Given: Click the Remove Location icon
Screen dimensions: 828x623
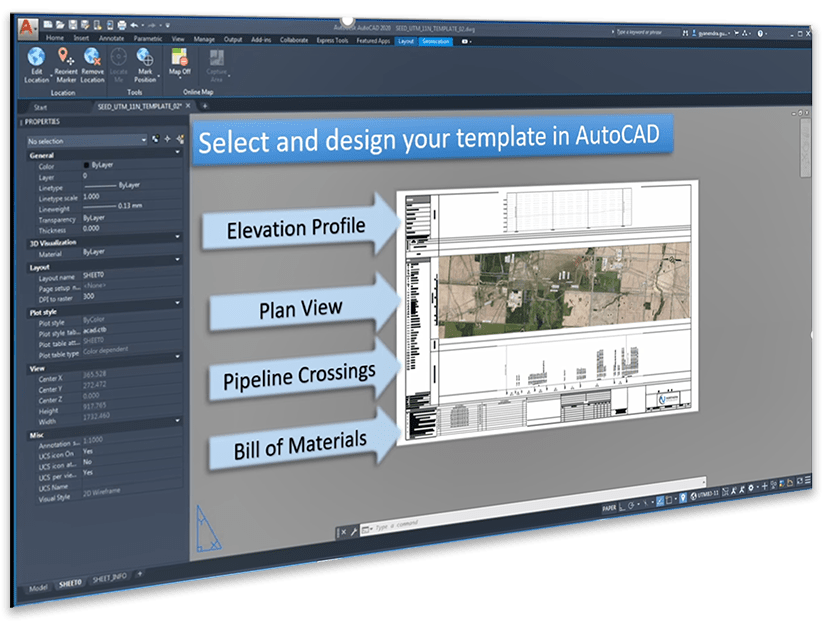Looking at the screenshot, I should click(92, 56).
